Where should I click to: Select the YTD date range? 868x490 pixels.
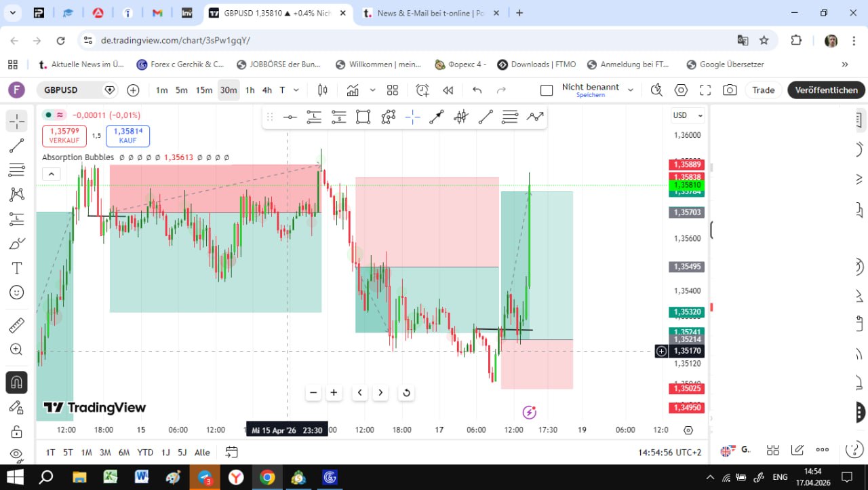[x=145, y=453]
